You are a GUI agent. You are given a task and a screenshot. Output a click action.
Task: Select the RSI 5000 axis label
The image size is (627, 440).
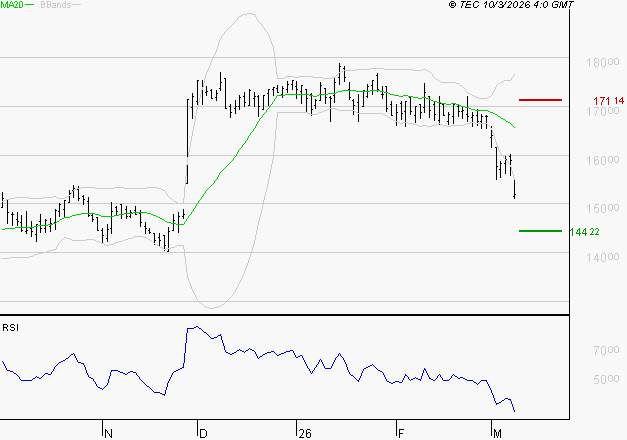click(x=606, y=379)
